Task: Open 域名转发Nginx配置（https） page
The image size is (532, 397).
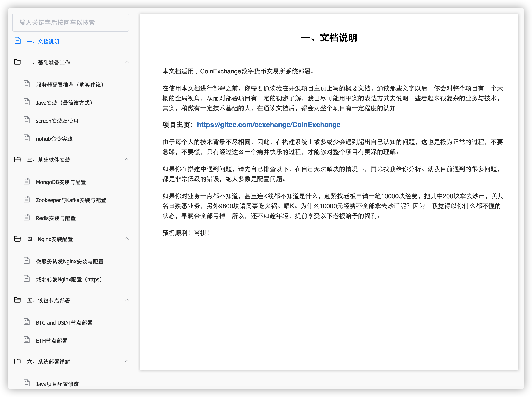Action: tap(69, 279)
